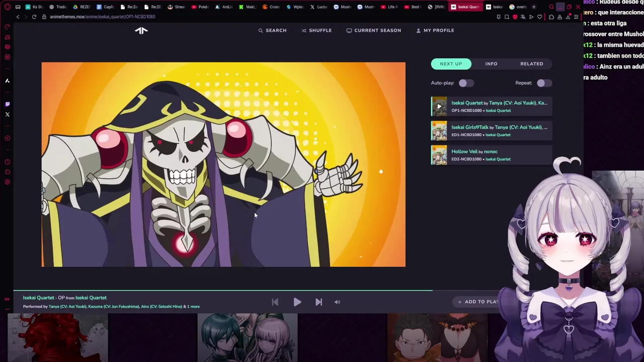The height and width of the screenshot is (362, 644).
Task: Go forward in browser history
Action: click(26, 17)
